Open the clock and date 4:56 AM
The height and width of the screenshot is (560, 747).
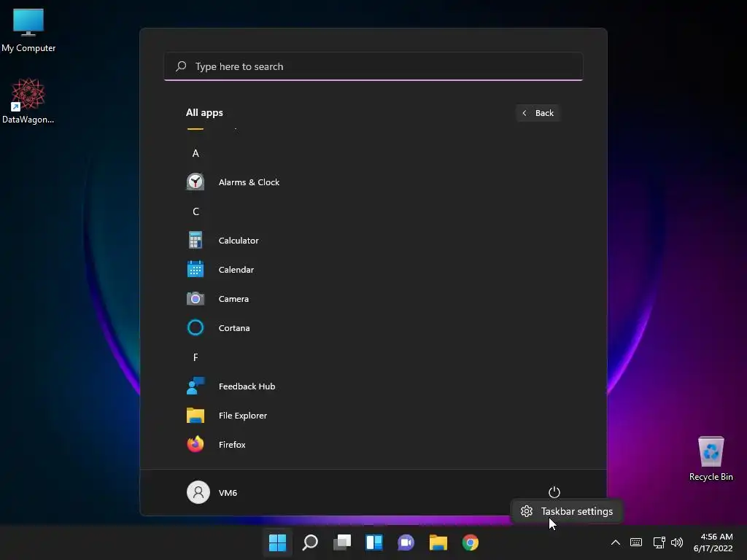[713, 542]
